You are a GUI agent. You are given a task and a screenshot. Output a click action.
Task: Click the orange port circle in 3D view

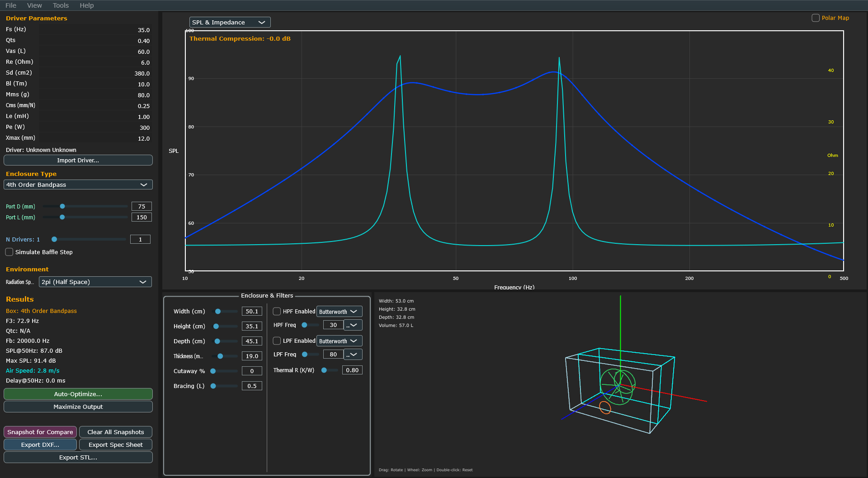[605, 407]
